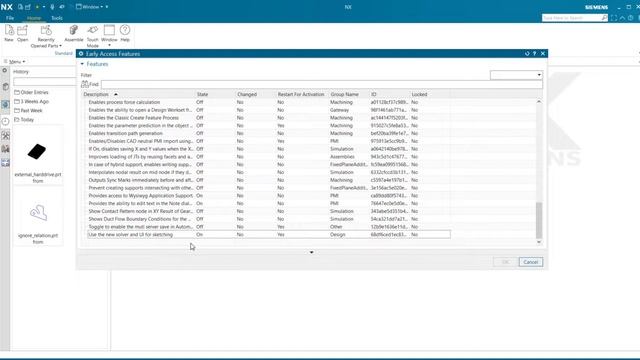Click the full screen icon near search

[614, 18]
